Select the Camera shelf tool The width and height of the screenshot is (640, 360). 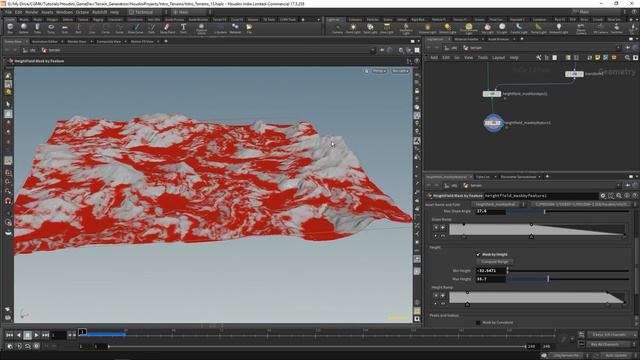coord(337,28)
